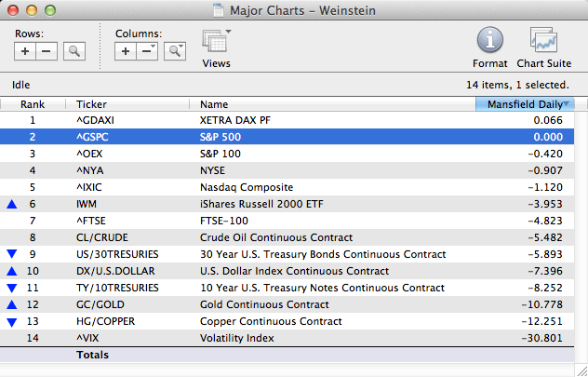Click the add column plus button
The image size is (588, 377).
127,51
